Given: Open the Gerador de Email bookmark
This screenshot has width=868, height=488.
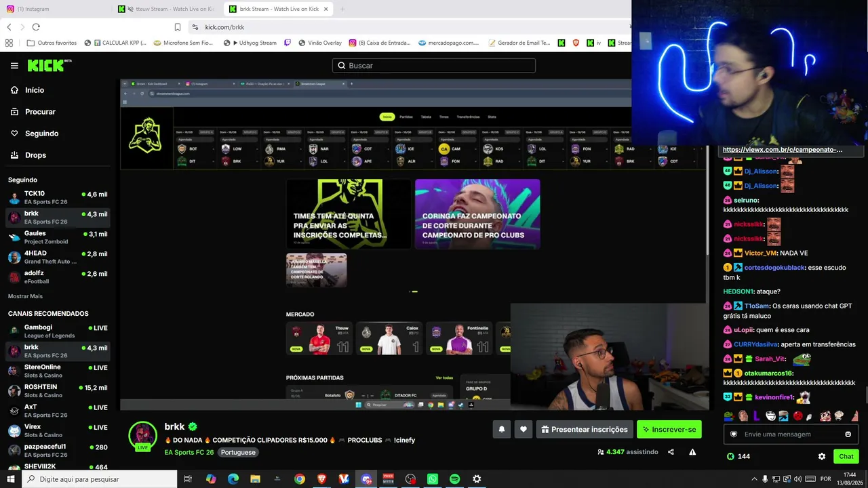Looking at the screenshot, I should [x=518, y=43].
